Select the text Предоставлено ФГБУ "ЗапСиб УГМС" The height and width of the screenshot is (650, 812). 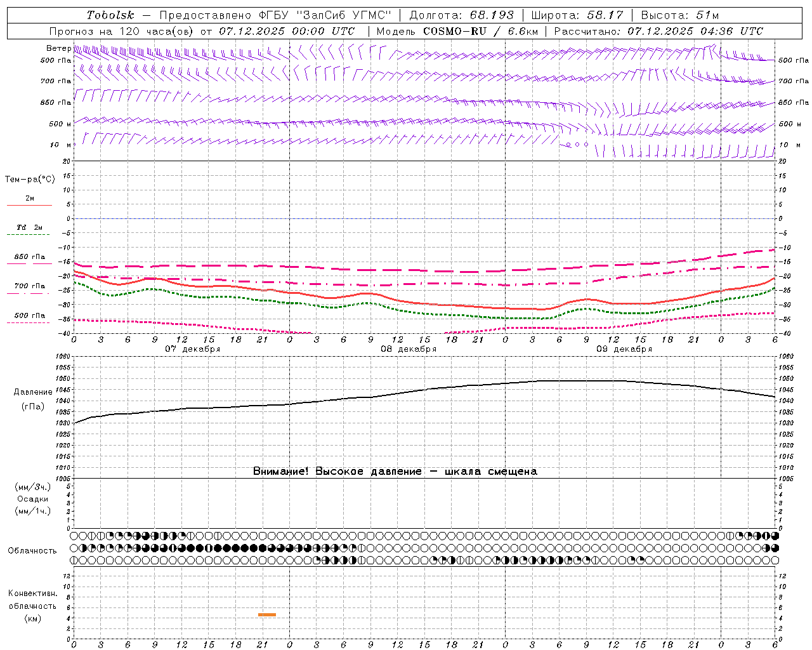275,15
